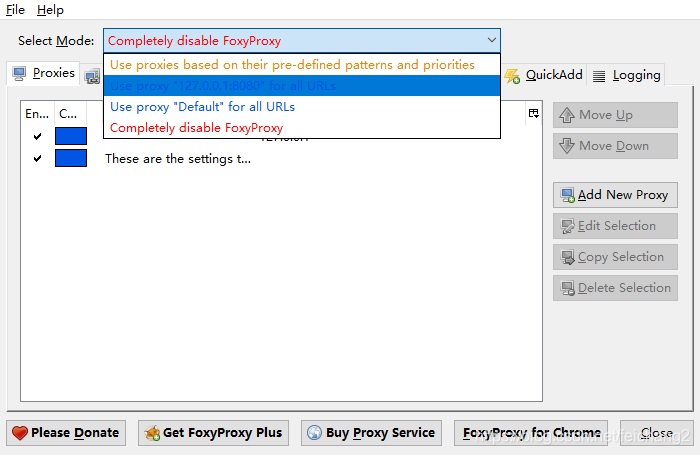Screen dimensions: 700x455
Task: Click the Logging list icon
Action: [599, 76]
